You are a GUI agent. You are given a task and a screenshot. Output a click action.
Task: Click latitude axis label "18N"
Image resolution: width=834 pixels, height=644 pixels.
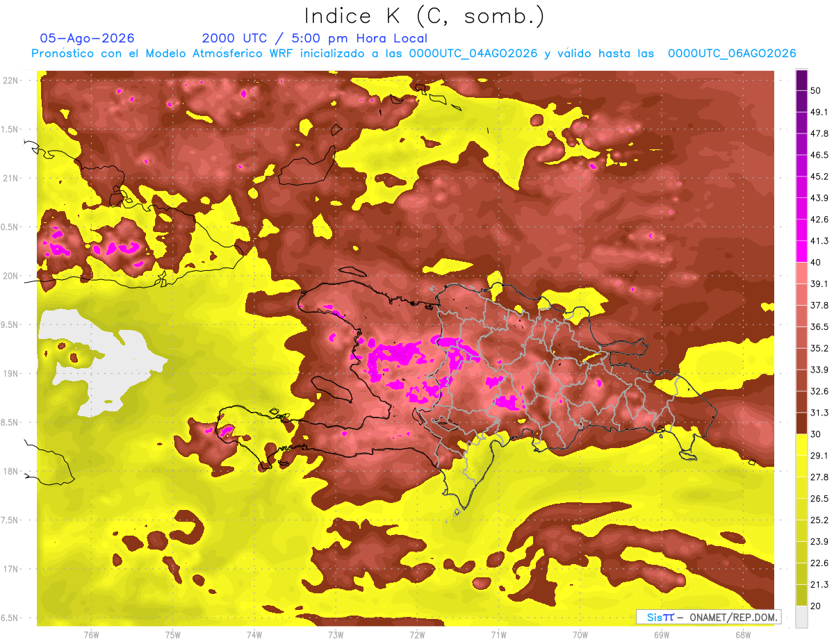[x=10, y=472]
